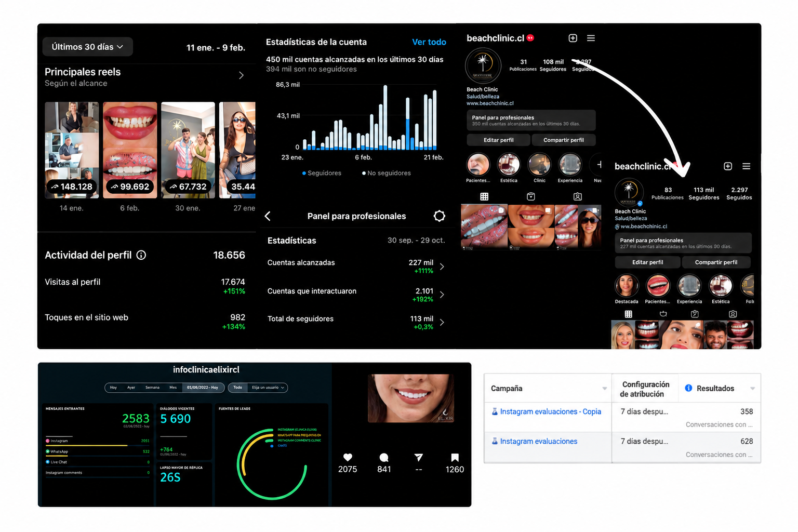Switch to the grid posts tab on the 108 mil profile

click(x=484, y=196)
